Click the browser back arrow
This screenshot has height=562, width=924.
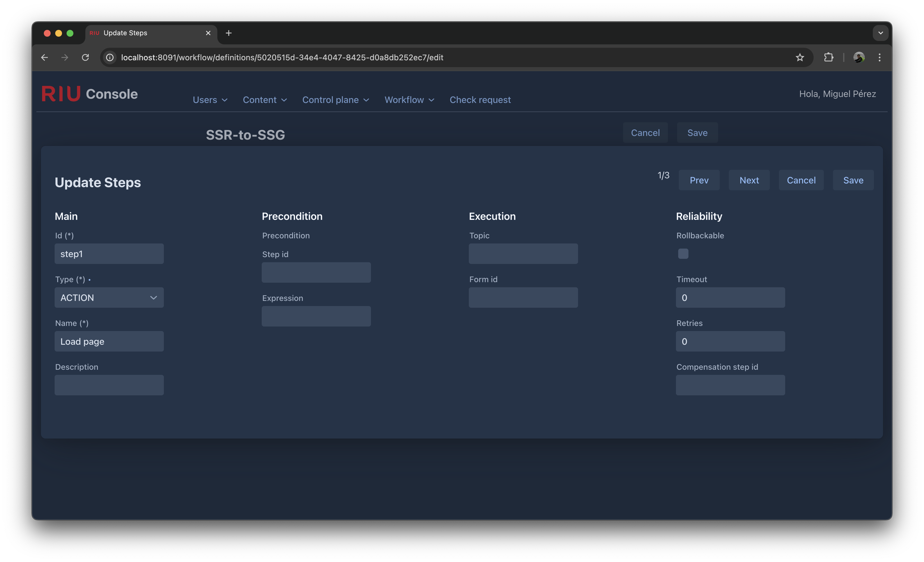44,57
